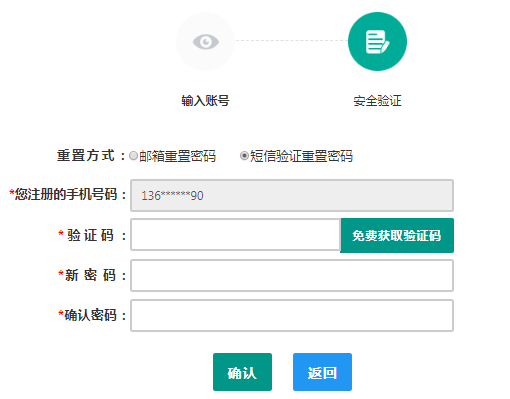This screenshot has height=399, width=510.
Task: Click the green document-edit security verification icon
Action: tap(377, 42)
